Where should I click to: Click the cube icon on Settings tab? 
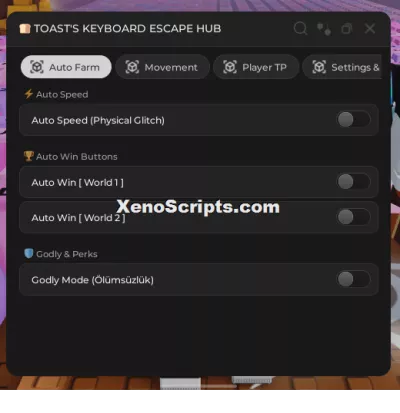tap(319, 67)
